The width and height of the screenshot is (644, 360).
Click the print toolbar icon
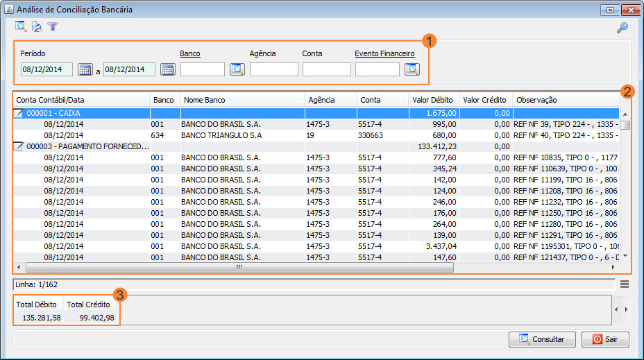[37, 27]
